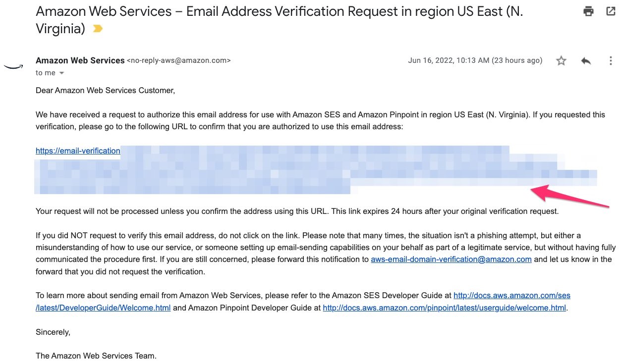621x364 pixels.
Task: Follow the /latest/DeveloperGuide/Welcome.html link portion
Action: point(103,308)
